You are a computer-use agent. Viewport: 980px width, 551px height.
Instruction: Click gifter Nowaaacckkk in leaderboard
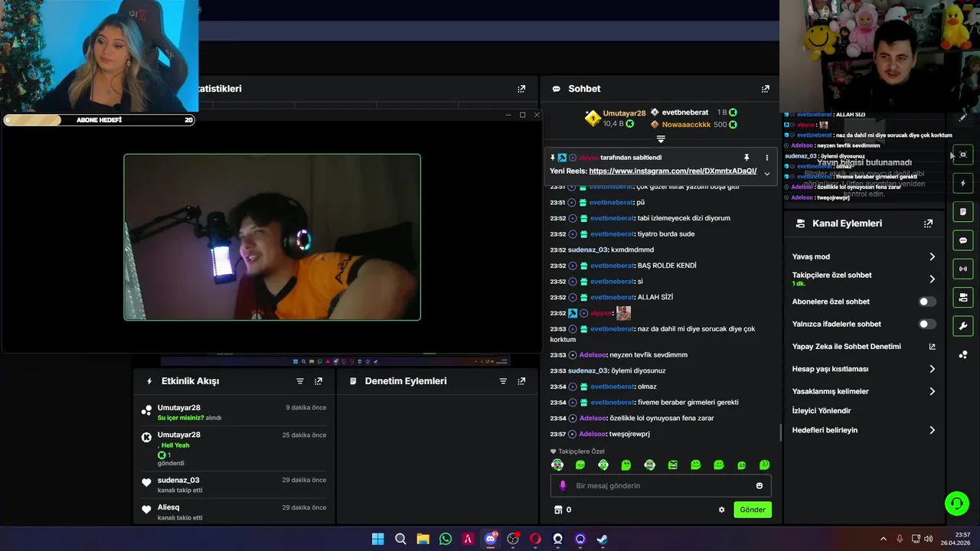pyautogui.click(x=686, y=125)
